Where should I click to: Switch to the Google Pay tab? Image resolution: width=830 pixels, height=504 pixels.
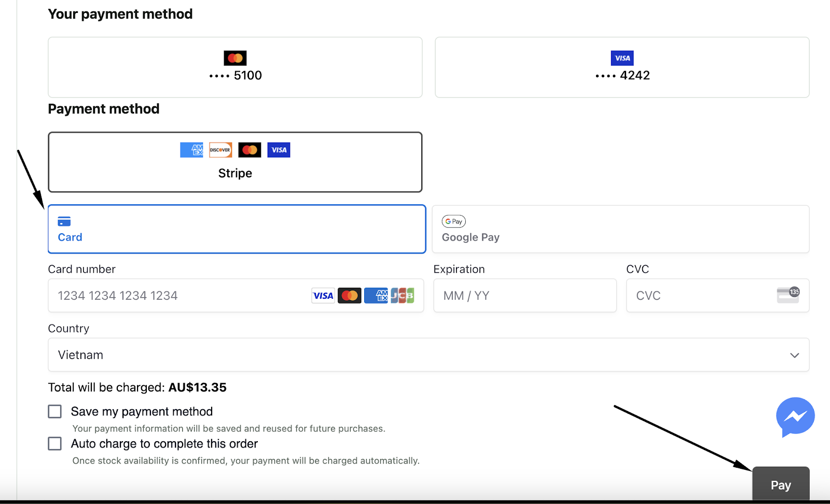620,229
